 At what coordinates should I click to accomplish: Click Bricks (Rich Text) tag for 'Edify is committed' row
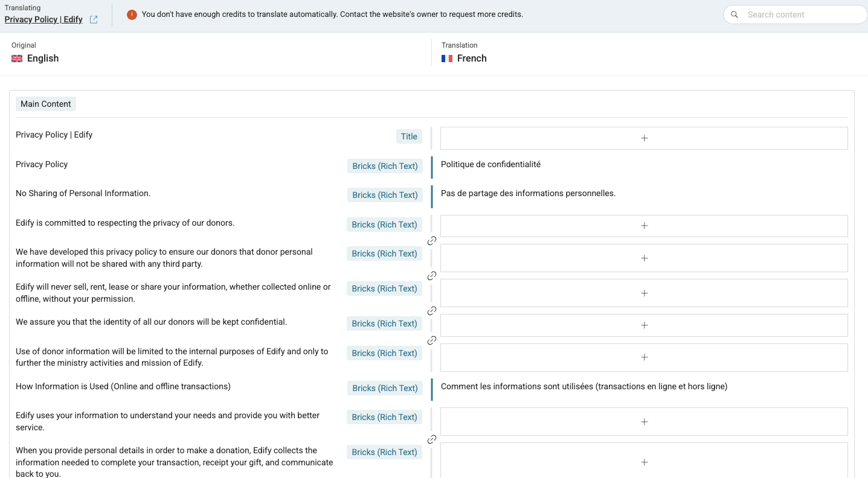point(384,225)
